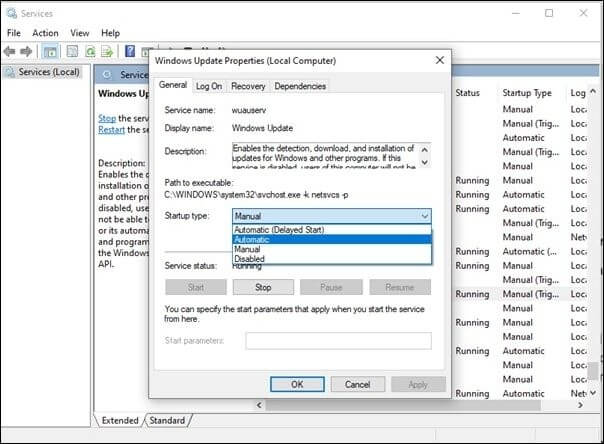Screen dimensions: 604x444
Task: Toggle the Show/Hide Console Tree toolbar icon
Action: point(50,51)
